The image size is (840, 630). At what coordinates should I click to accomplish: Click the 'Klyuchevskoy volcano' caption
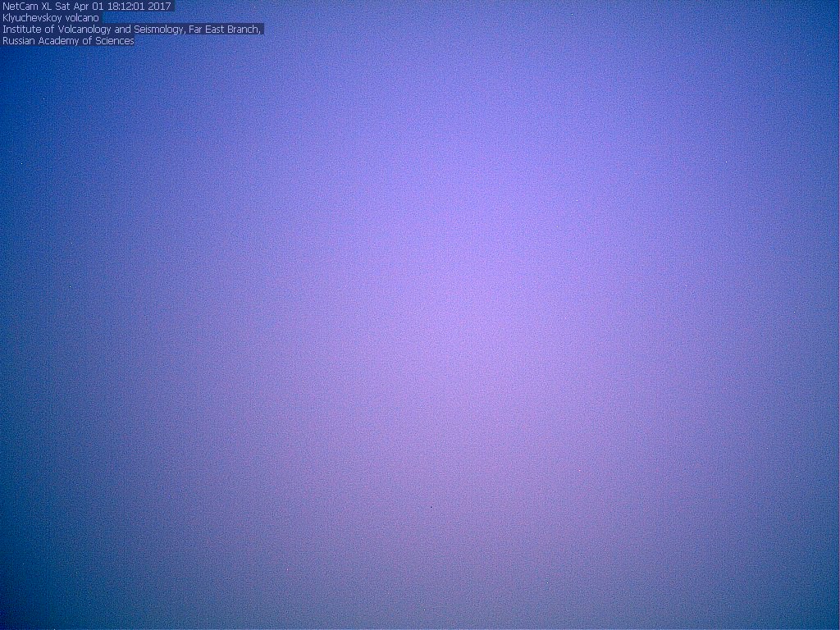pyautogui.click(x=50, y=18)
